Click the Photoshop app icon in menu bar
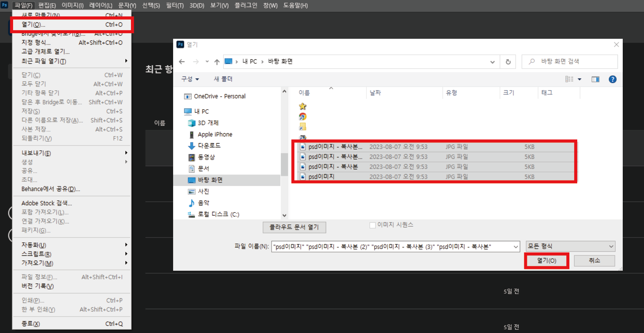Viewport: 644px width, 333px height. tap(4, 5)
